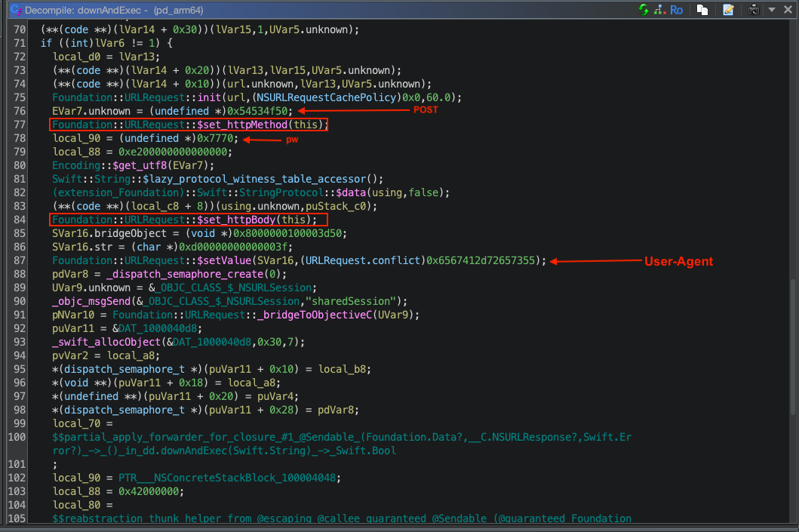Open the AST control flow graph icon
The height and width of the screenshot is (532, 799).
[x=660, y=10]
